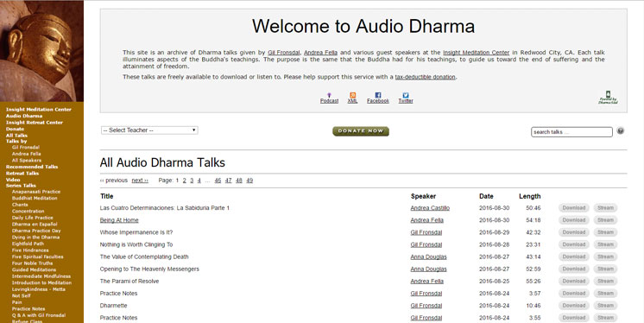The height and width of the screenshot is (323, 644).
Task: Download Las Cuatro Determinaciones talk
Action: click(574, 208)
